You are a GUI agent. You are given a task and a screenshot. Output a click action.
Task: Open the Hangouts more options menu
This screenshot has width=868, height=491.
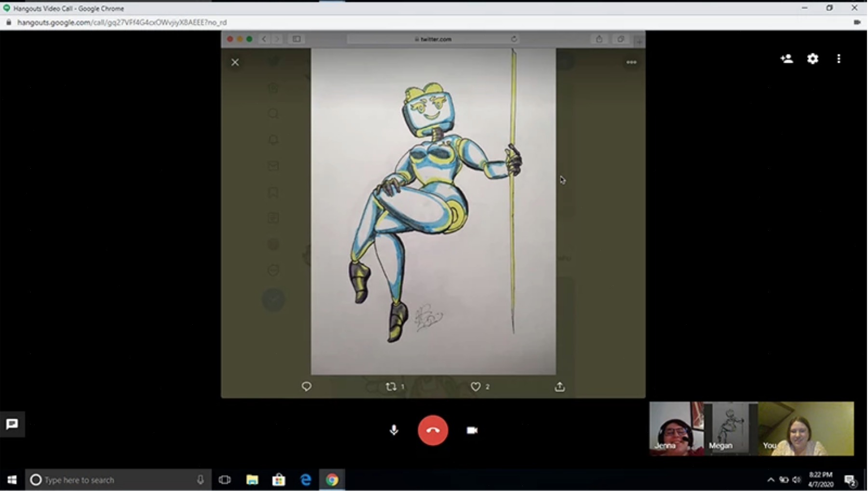pyautogui.click(x=839, y=59)
